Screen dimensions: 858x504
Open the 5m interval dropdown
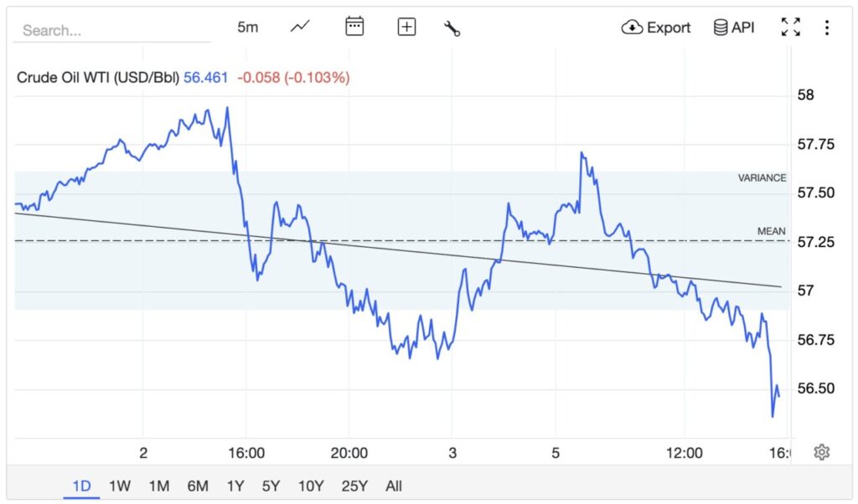[x=248, y=27]
